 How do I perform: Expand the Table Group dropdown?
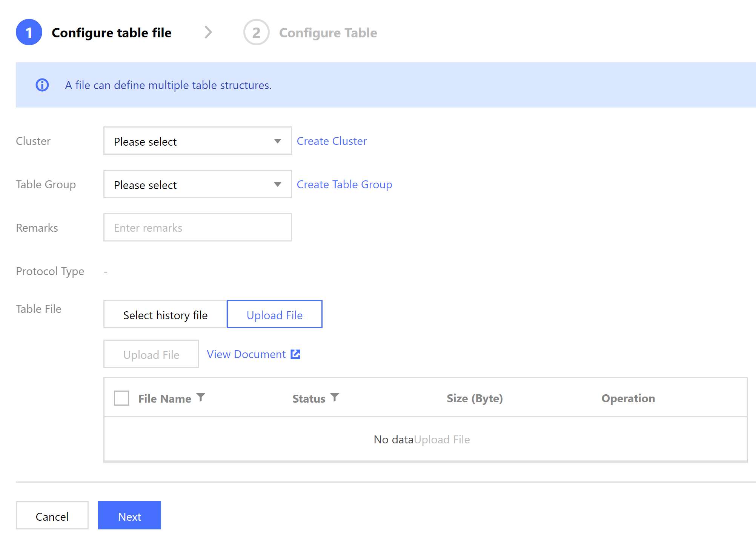[x=197, y=184]
